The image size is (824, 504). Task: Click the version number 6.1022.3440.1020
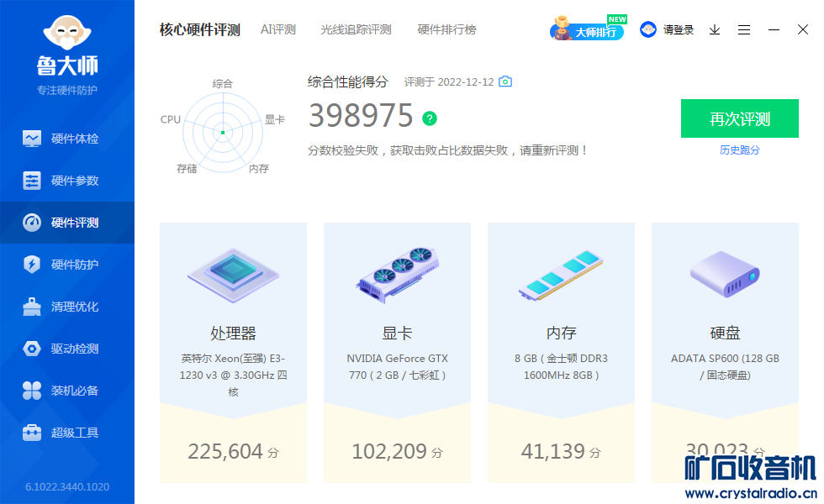tap(67, 486)
